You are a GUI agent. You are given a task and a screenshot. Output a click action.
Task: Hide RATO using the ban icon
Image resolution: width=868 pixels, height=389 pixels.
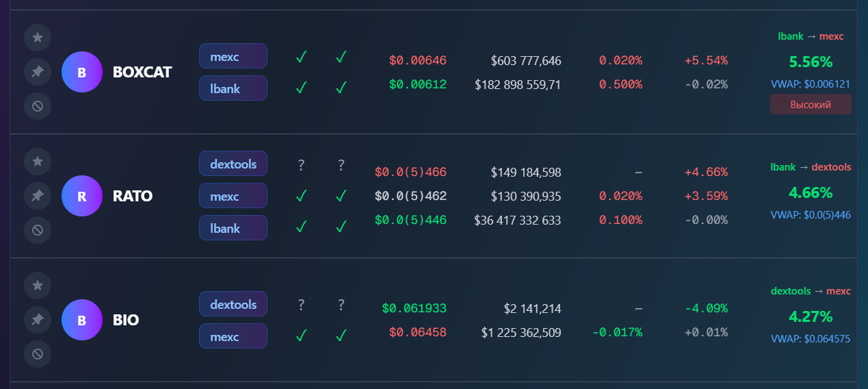point(38,230)
